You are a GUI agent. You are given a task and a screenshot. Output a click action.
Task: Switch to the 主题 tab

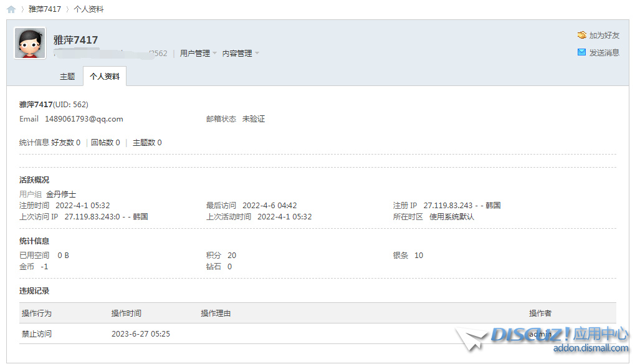pyautogui.click(x=67, y=75)
